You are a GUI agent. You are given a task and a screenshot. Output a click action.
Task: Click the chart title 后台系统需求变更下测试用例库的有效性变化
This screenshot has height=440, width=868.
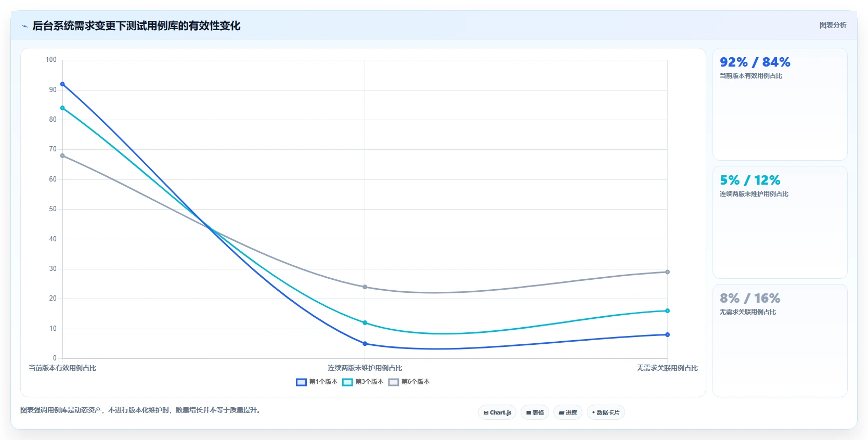click(136, 26)
